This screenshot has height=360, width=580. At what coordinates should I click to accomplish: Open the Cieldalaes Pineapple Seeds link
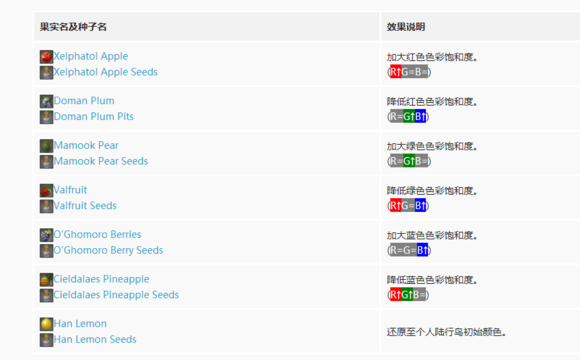tap(116, 295)
